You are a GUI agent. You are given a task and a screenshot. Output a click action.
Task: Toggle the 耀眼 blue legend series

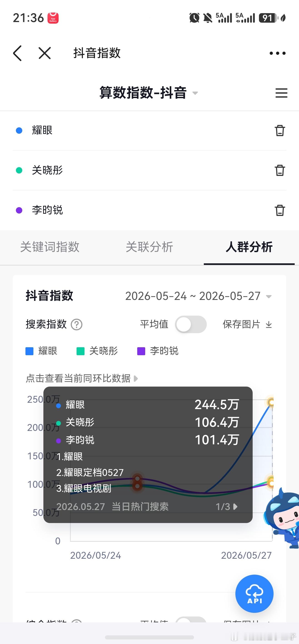[42, 351]
